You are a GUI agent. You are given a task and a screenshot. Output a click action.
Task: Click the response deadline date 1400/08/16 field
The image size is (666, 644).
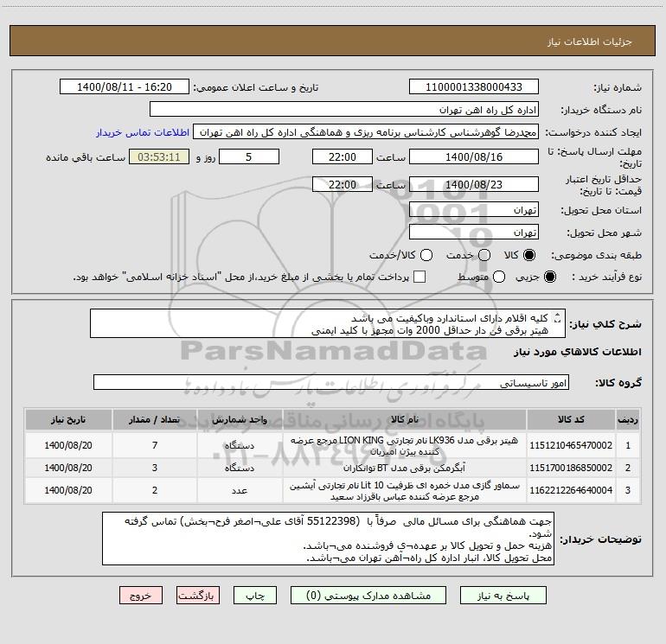[x=474, y=156]
